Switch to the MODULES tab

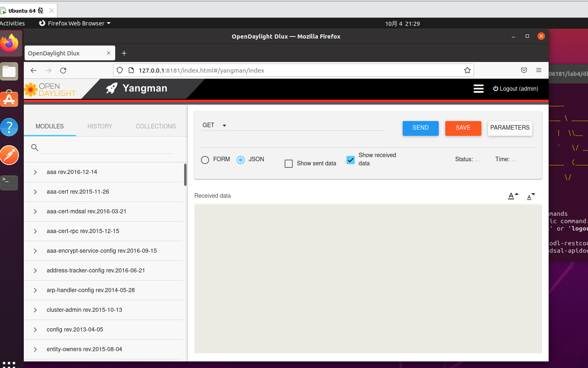(x=50, y=126)
